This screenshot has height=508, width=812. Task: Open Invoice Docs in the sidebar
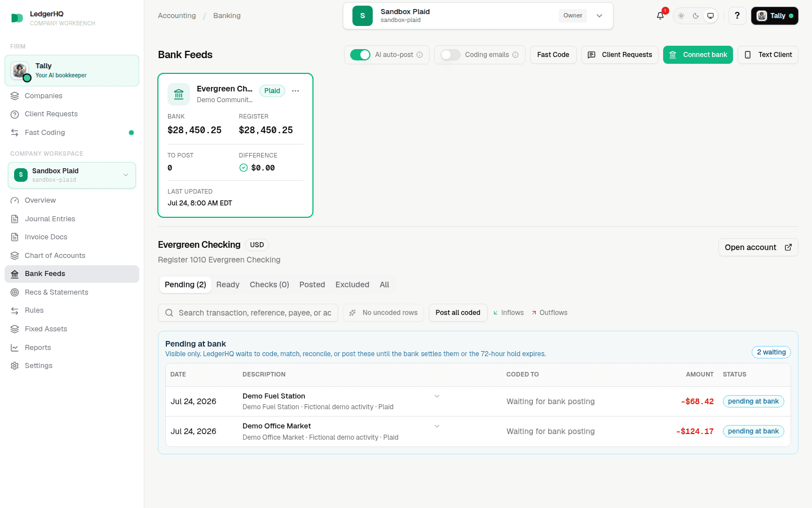tap(72, 237)
